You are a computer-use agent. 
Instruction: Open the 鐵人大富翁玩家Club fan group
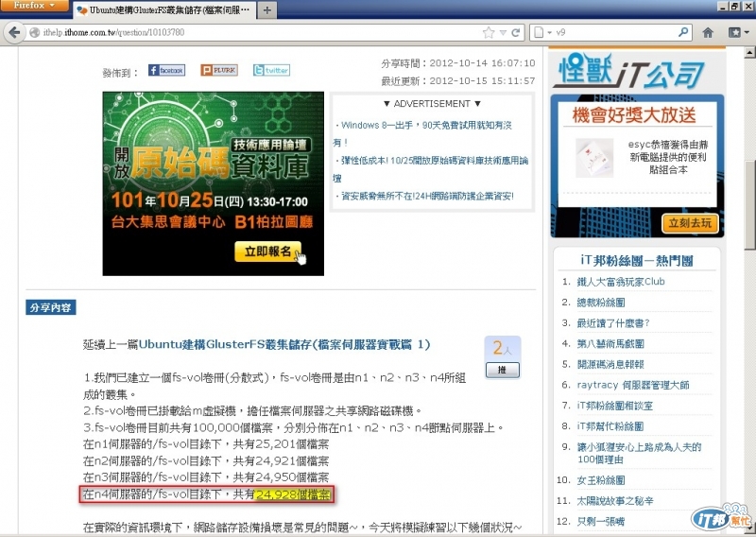(621, 282)
